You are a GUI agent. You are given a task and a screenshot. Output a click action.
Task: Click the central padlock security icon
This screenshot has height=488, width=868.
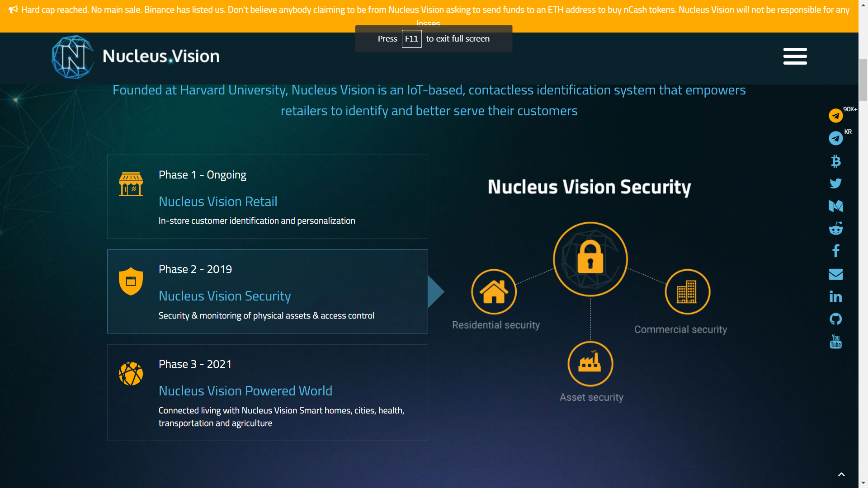pyautogui.click(x=590, y=259)
